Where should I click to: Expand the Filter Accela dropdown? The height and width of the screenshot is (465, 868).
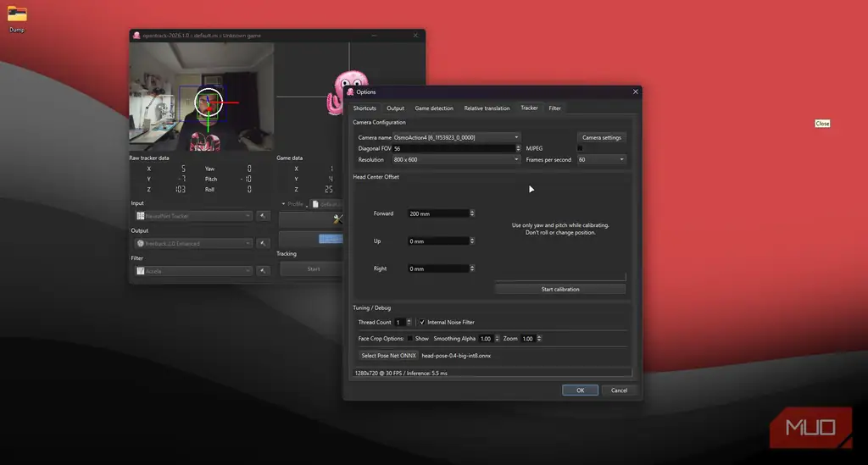(x=193, y=271)
